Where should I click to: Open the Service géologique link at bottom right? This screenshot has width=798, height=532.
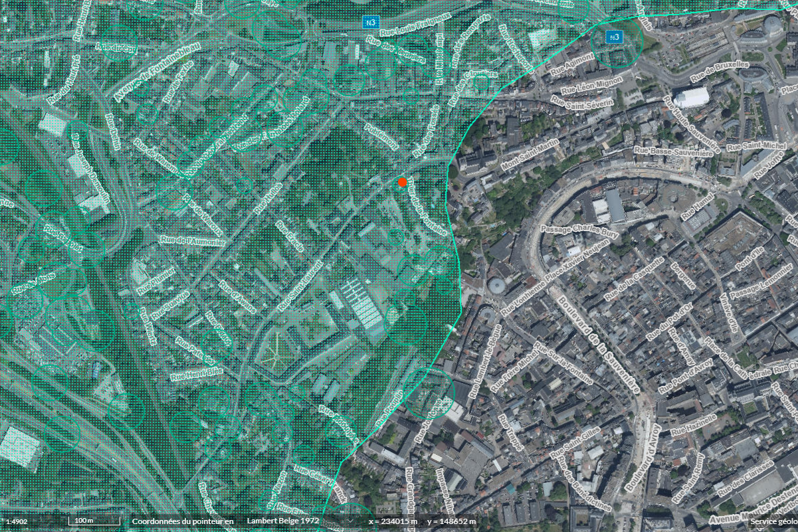[x=773, y=521]
